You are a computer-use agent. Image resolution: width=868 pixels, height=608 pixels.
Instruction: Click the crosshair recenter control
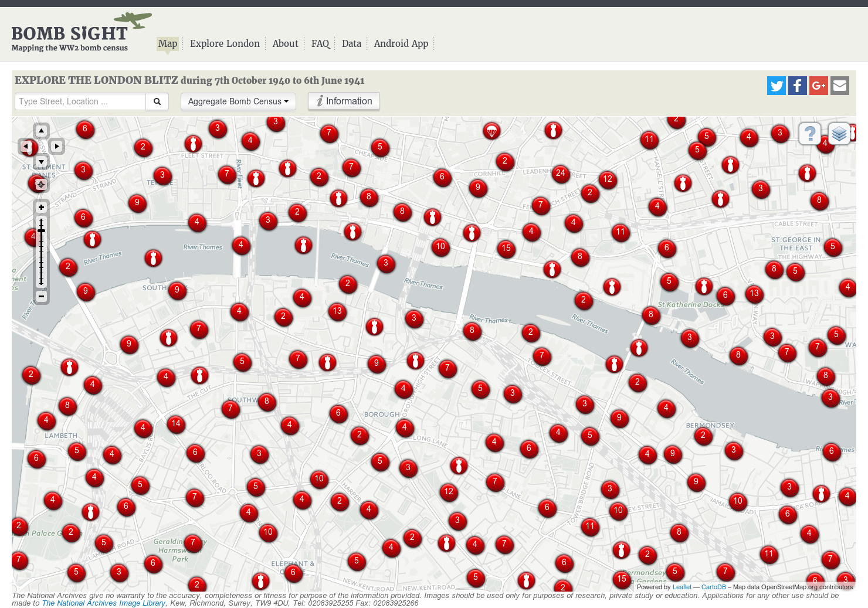[40, 184]
